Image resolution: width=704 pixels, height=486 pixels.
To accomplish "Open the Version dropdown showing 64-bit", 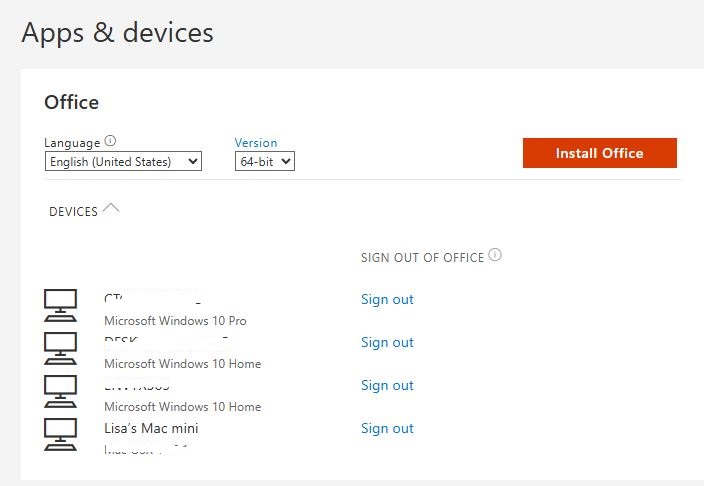I will 265,161.
